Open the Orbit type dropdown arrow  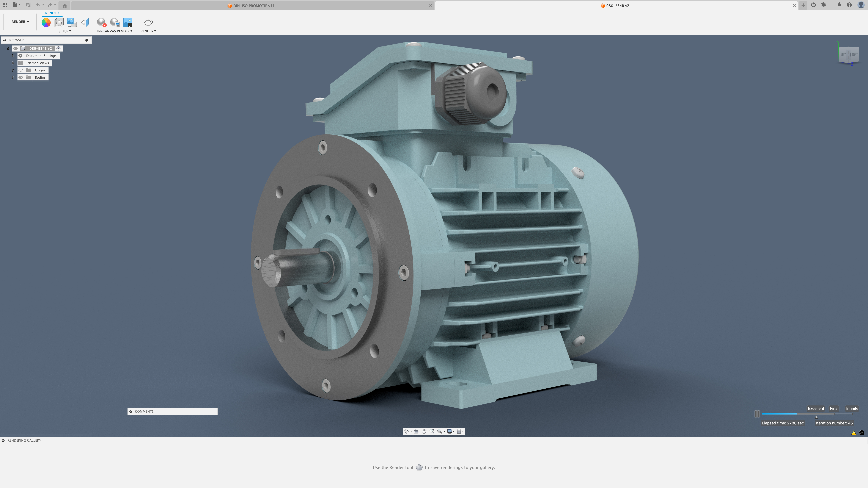click(x=411, y=431)
